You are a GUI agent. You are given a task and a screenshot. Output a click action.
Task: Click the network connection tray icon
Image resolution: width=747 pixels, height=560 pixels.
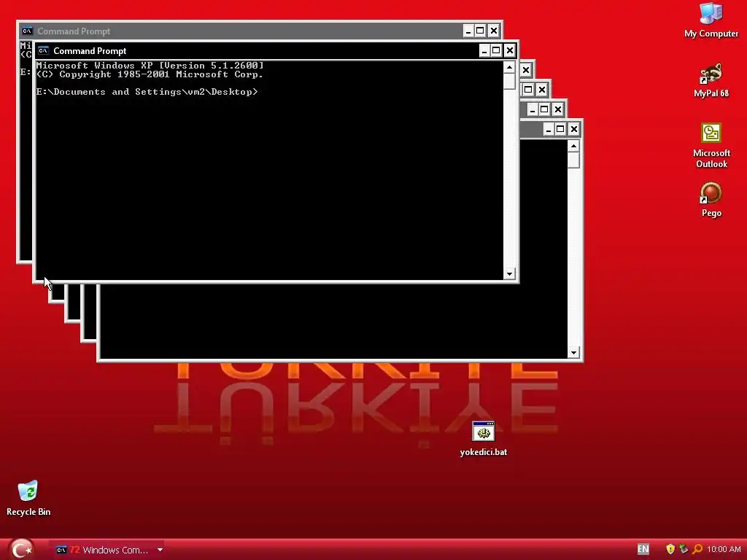(684, 549)
